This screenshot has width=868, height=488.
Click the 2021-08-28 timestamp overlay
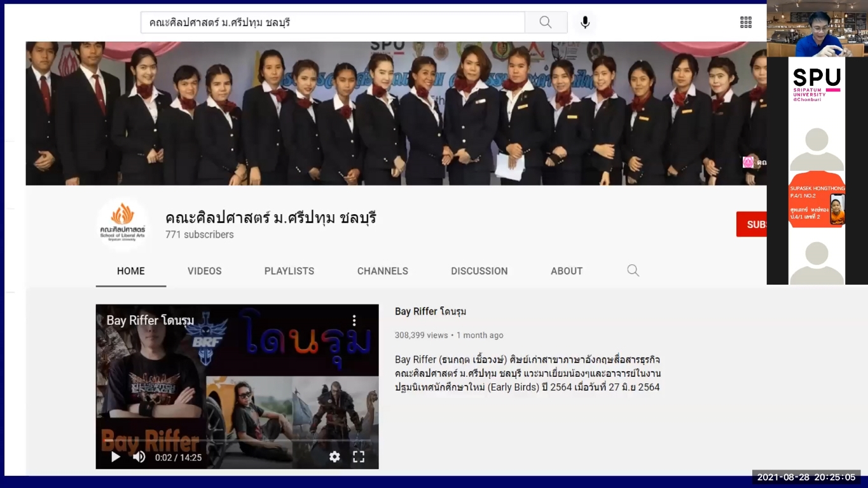click(806, 477)
